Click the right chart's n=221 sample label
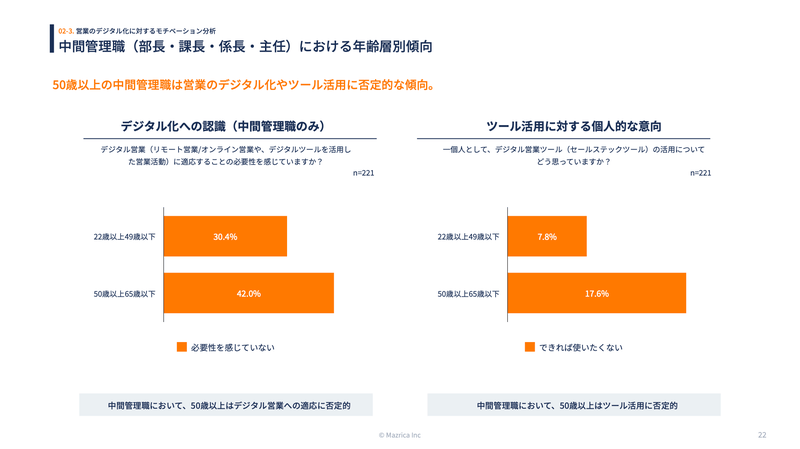This screenshot has width=800, height=449. (700, 173)
